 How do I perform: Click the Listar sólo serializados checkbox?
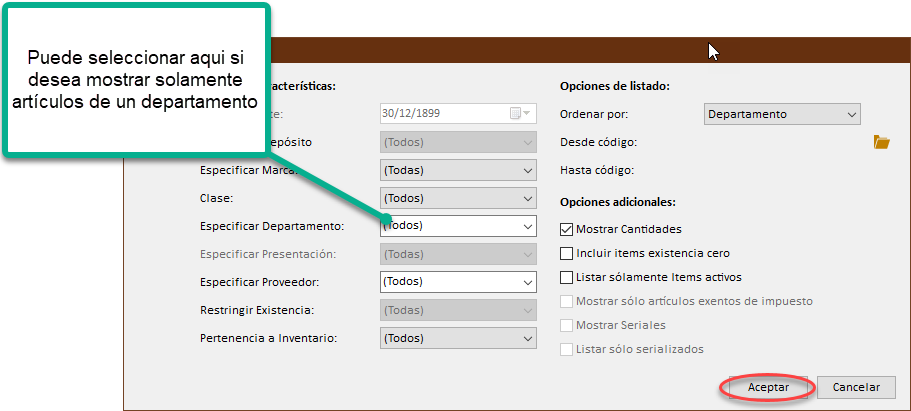[x=567, y=349]
